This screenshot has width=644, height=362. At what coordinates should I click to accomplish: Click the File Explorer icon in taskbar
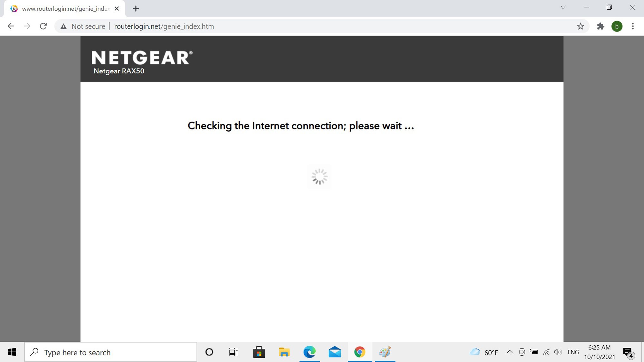coord(284,352)
